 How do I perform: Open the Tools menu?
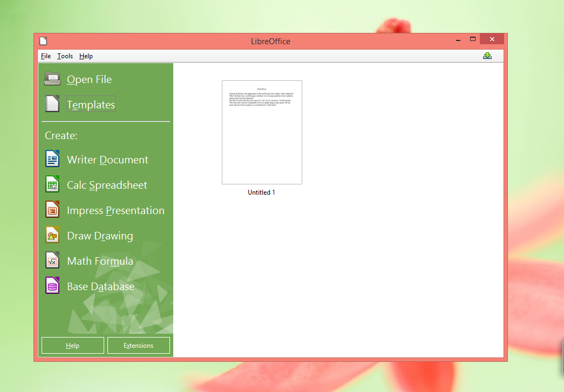65,56
